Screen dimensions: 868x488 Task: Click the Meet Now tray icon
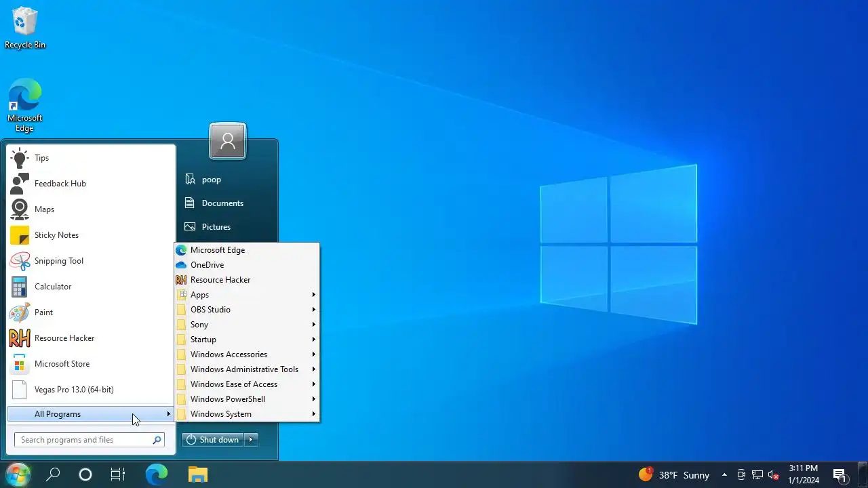click(741, 475)
